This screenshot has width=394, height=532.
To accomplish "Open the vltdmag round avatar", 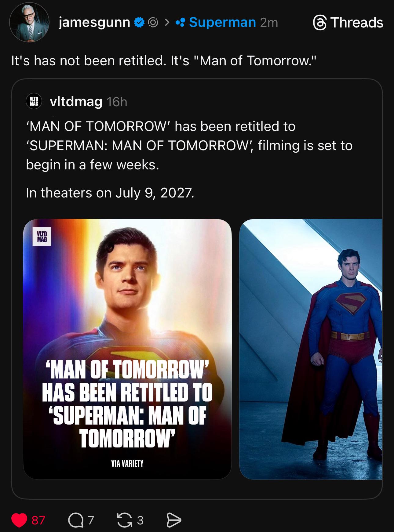I will pyautogui.click(x=34, y=101).
